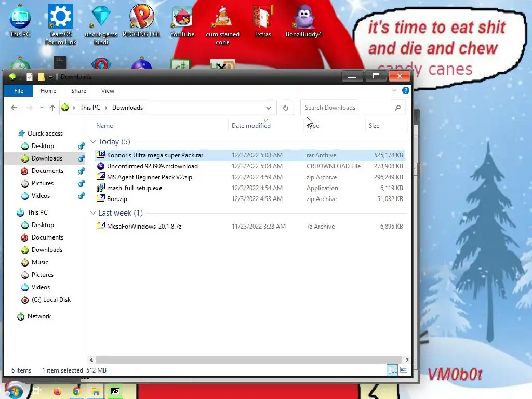Viewport: 532px width, 399px height.
Task: Click the search magnifier icon
Action: coord(397,108)
